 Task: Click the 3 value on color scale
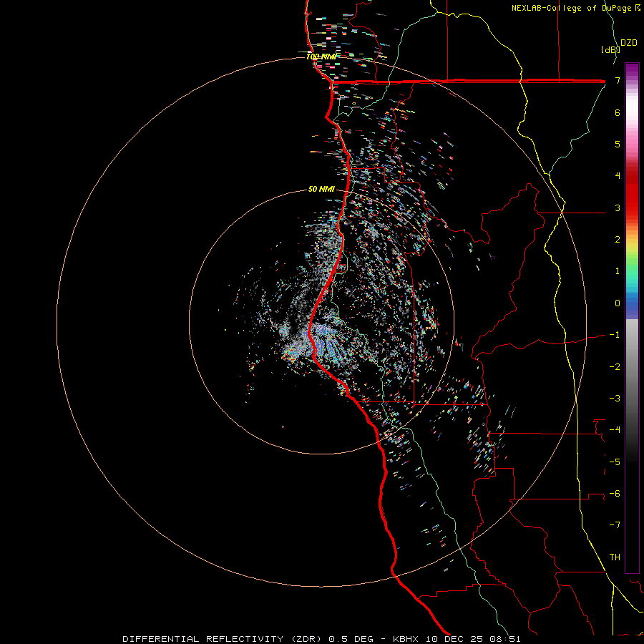pyautogui.click(x=618, y=208)
